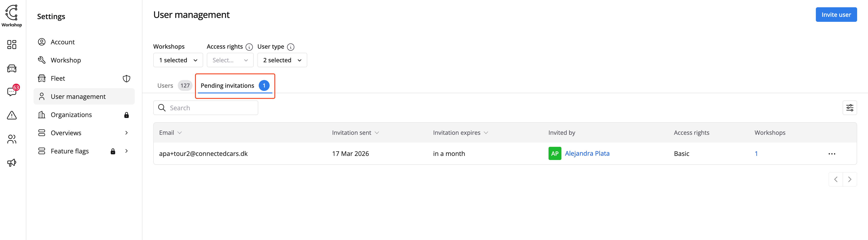Open the dashboard grid icon in sidebar

[x=12, y=45]
